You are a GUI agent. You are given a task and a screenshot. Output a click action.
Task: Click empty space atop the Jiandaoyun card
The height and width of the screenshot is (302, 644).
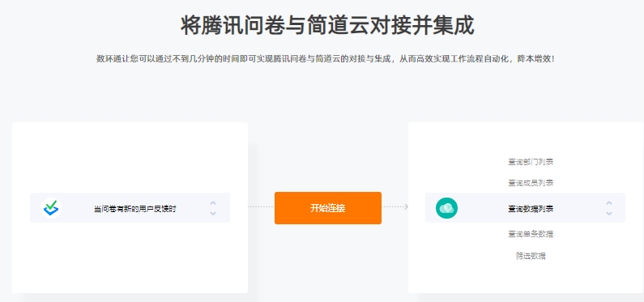(x=526, y=138)
